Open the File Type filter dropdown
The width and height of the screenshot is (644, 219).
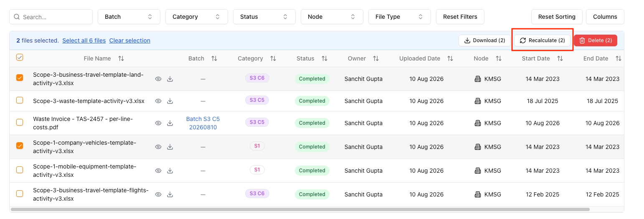point(400,17)
